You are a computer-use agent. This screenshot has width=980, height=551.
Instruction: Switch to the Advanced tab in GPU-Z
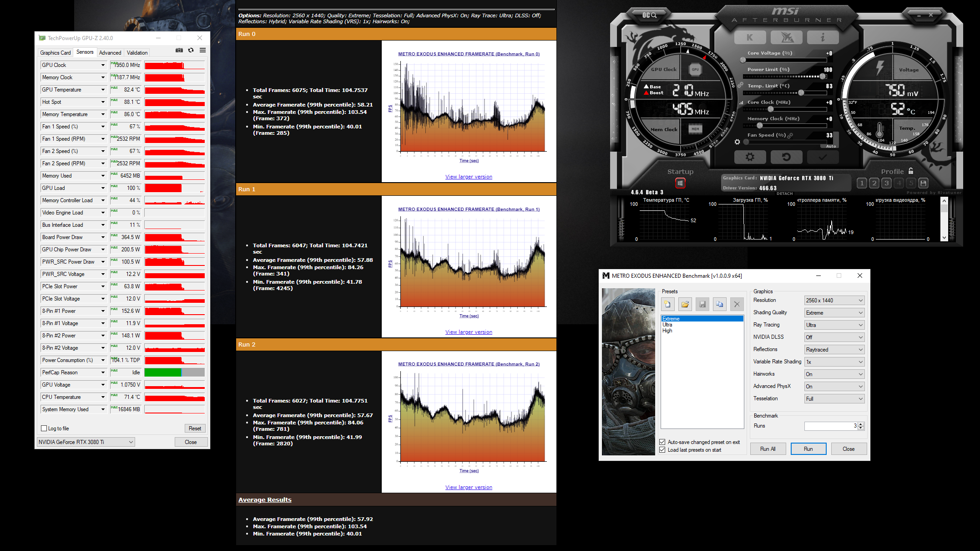[110, 53]
